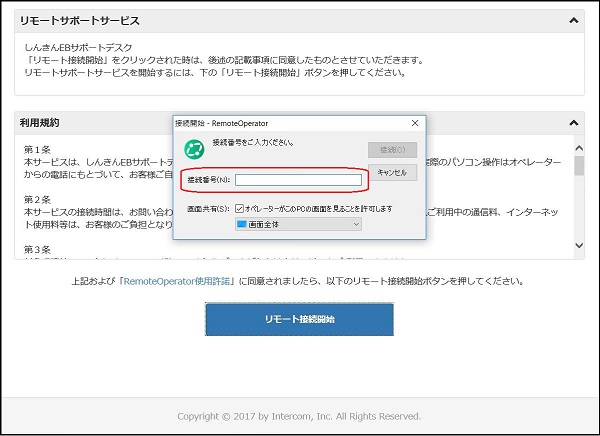Collapse the リモートサポートサービス section

(x=574, y=19)
